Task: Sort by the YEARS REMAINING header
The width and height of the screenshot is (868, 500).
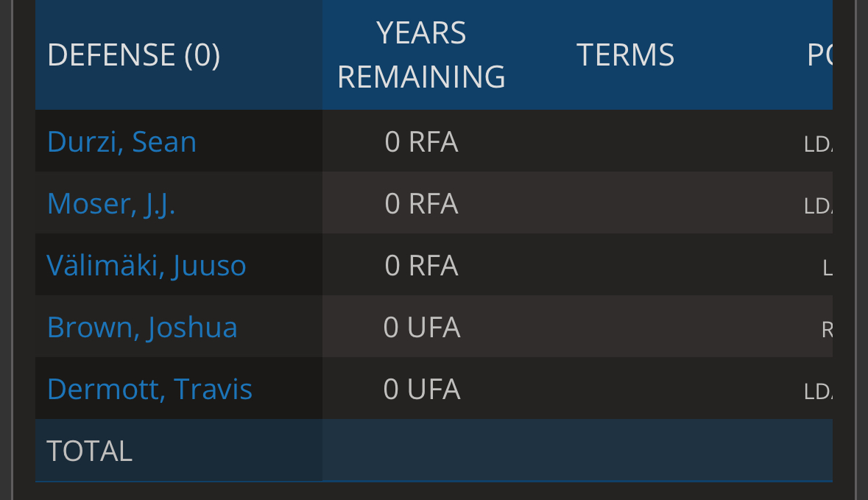Action: (421, 54)
